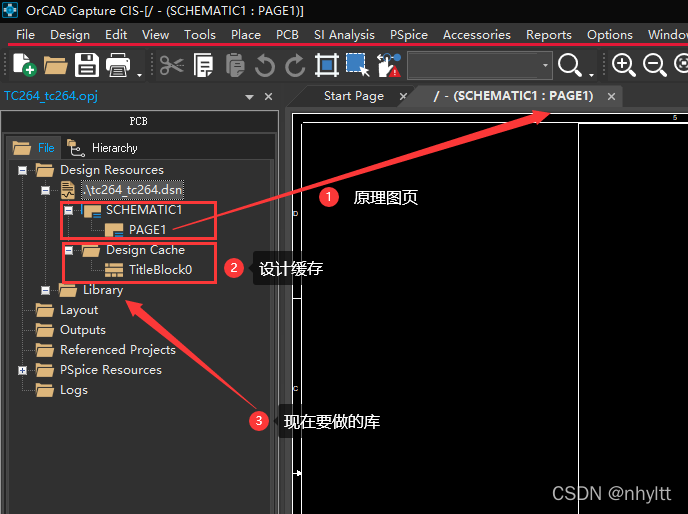688x514 pixels.
Task: Switch to the Start Page tab
Action: [x=353, y=96]
